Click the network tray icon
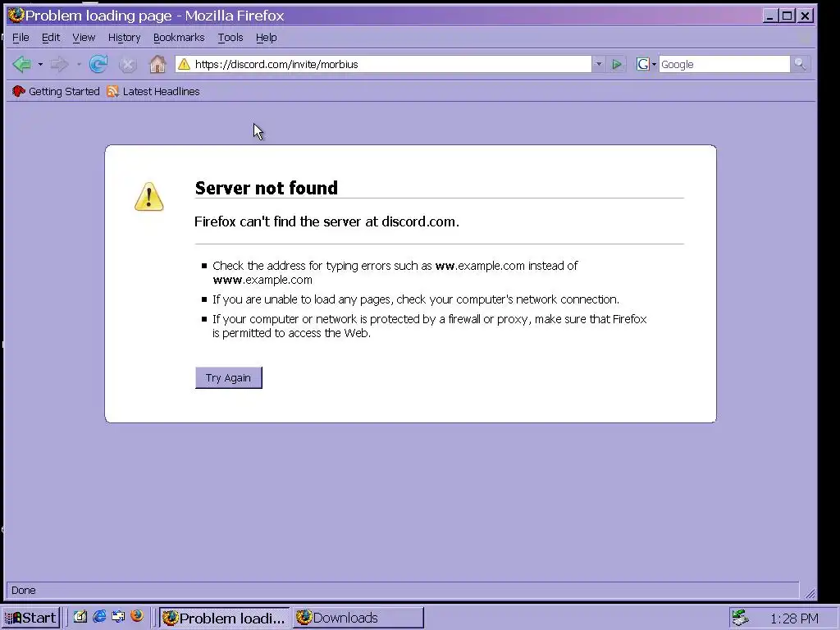Image resolution: width=840 pixels, height=630 pixels. click(x=741, y=618)
